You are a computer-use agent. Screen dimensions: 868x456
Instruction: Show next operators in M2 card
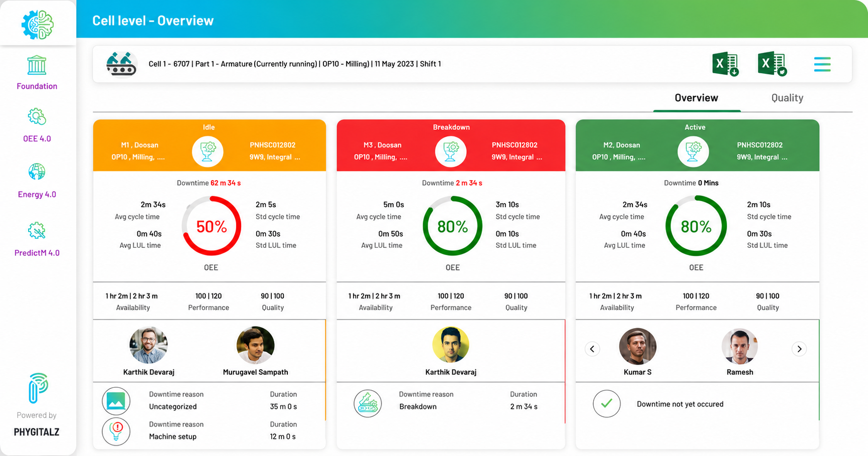click(799, 349)
